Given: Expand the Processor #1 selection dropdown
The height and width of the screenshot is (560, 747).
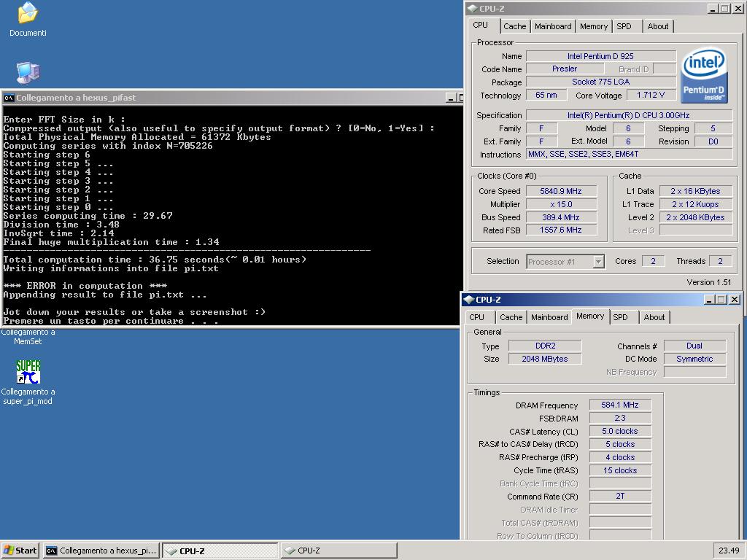Looking at the screenshot, I should click(x=598, y=262).
